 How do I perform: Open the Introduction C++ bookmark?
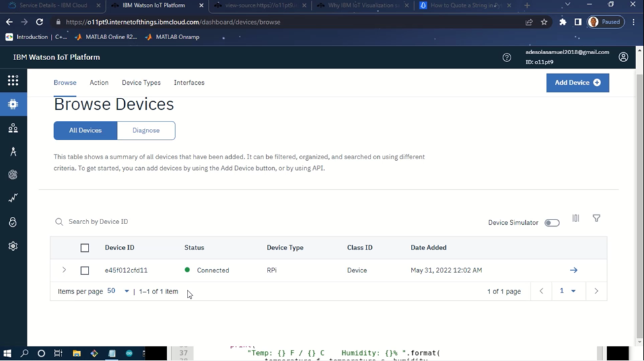coord(36,37)
